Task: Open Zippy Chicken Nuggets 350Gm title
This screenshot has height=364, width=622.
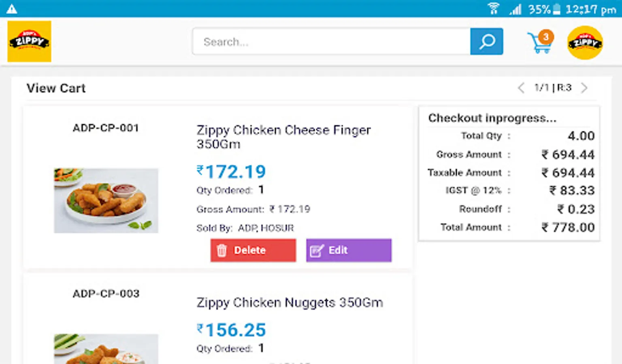Action: pos(290,303)
